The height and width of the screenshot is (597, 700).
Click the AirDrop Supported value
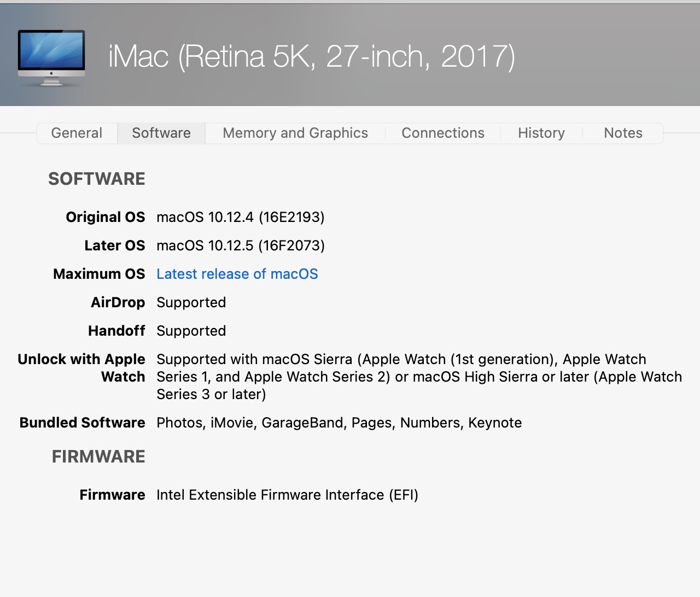(191, 302)
